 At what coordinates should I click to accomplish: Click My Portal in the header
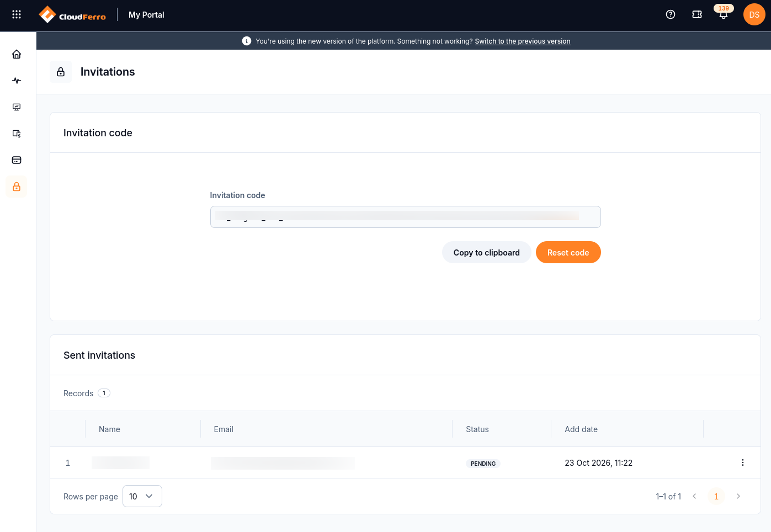pyautogui.click(x=146, y=15)
